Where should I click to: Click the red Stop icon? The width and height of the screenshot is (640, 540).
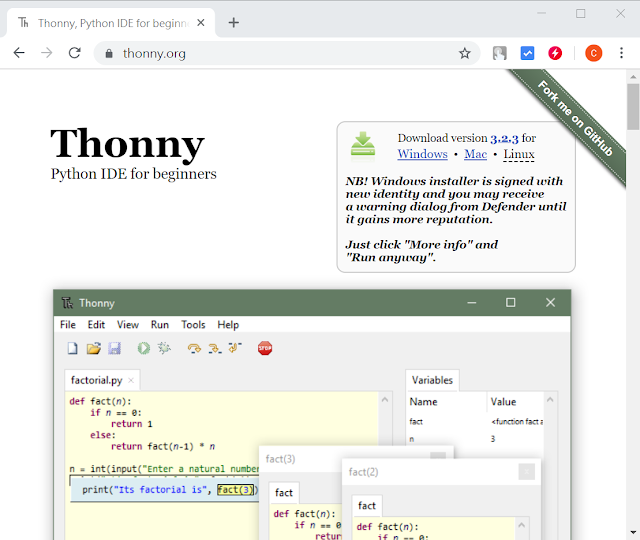tap(265, 348)
